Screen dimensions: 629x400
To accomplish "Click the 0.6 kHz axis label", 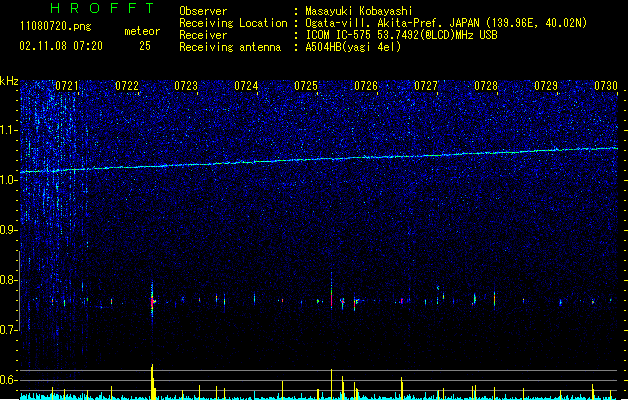I will (9, 380).
